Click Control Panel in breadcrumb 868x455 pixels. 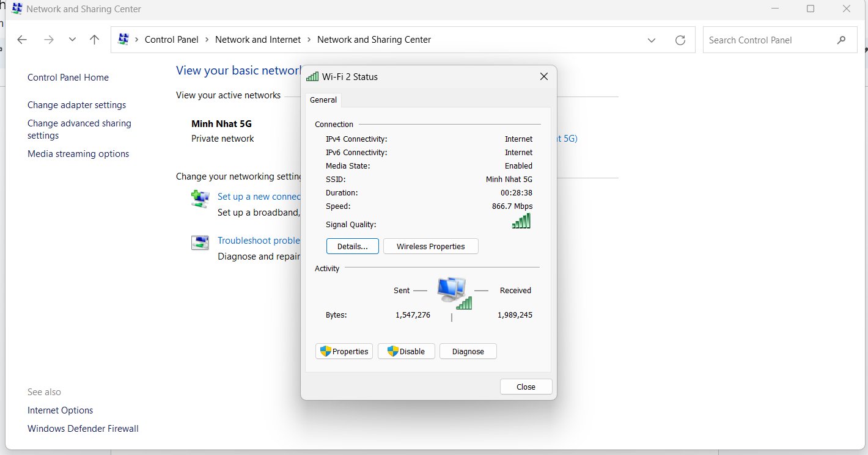(x=171, y=40)
